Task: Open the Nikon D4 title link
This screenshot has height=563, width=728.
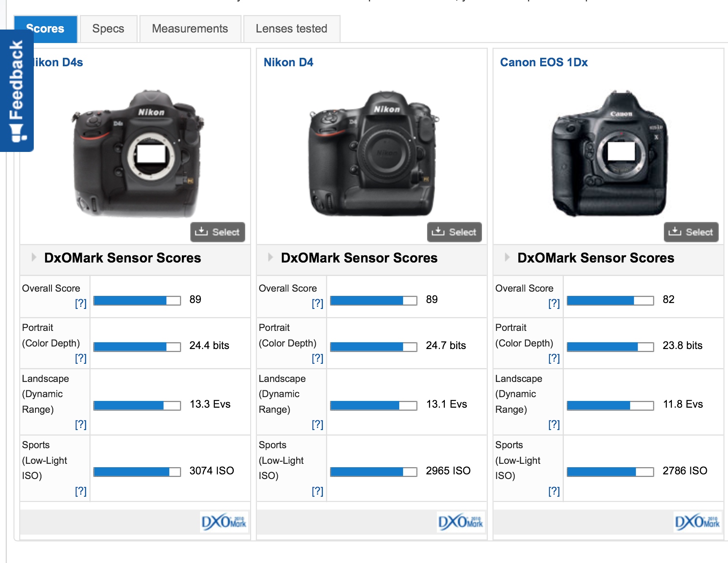Action: click(288, 62)
